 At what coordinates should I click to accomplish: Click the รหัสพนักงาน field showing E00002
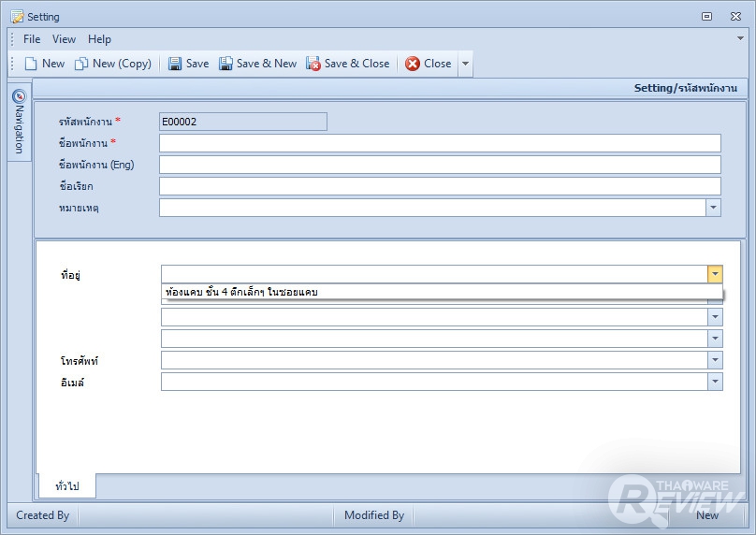(x=243, y=122)
